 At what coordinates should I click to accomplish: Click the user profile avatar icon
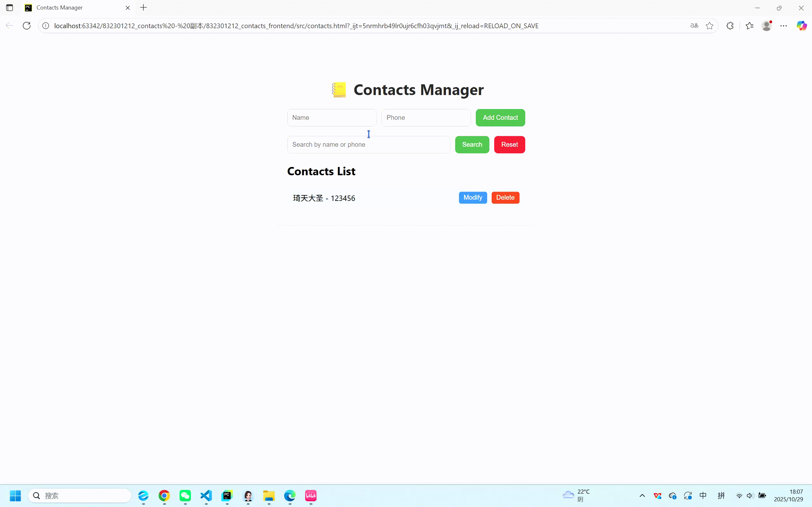[766, 26]
